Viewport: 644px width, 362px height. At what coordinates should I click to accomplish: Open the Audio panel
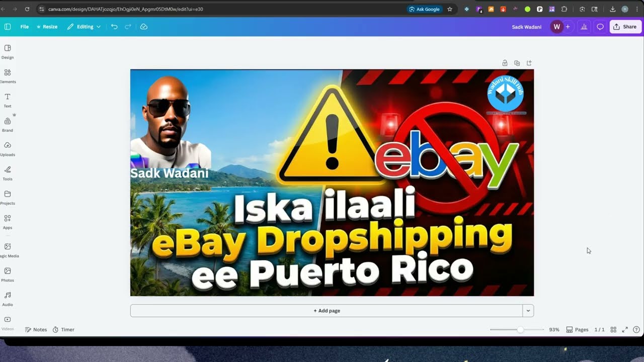coord(8,299)
